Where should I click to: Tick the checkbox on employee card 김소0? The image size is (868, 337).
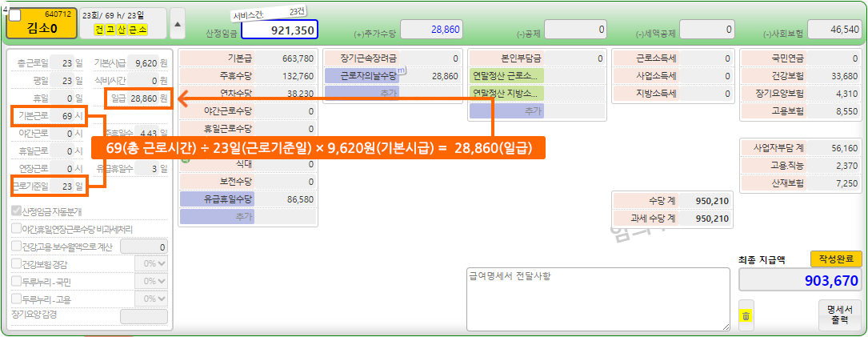(x=15, y=15)
